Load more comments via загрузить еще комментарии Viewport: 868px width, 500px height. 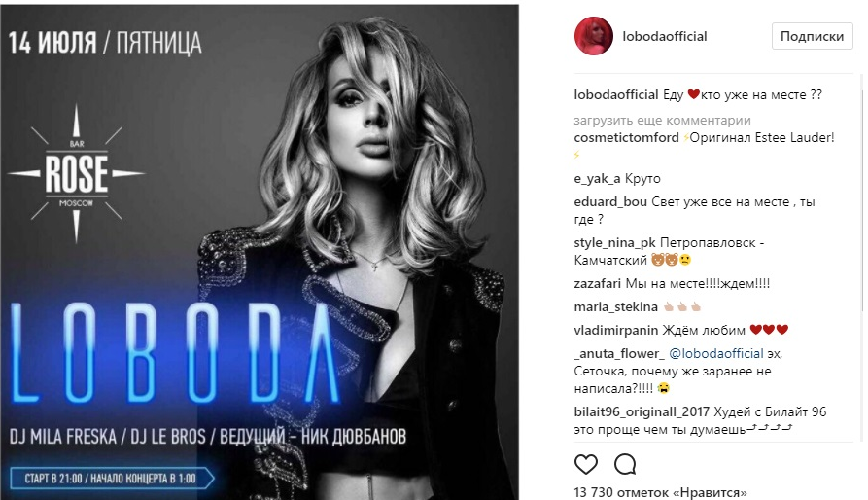(x=662, y=121)
